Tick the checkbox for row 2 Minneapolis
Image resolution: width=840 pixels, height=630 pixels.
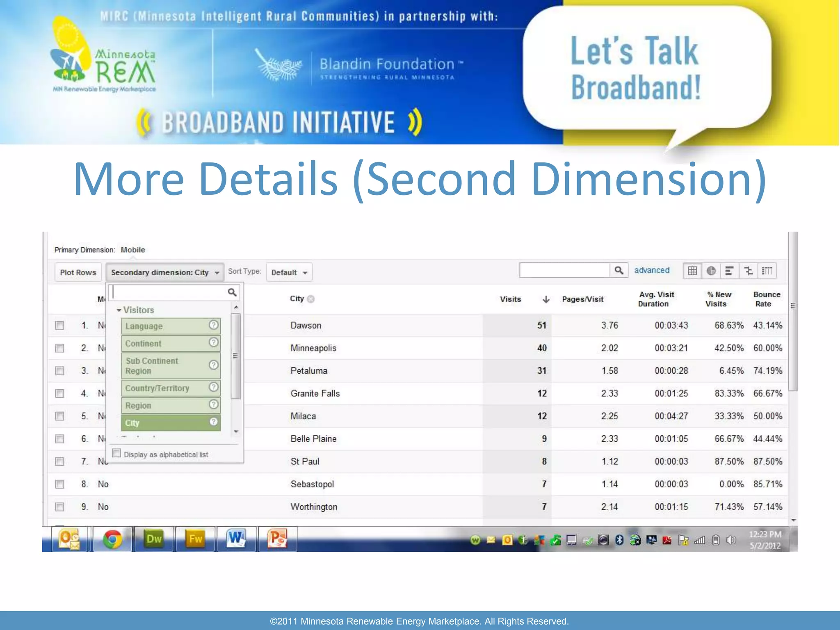60,348
